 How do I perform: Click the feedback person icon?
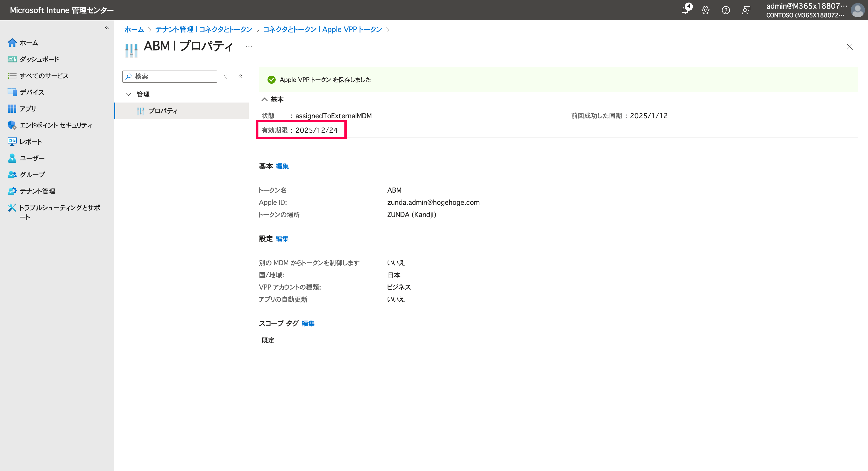[746, 10]
